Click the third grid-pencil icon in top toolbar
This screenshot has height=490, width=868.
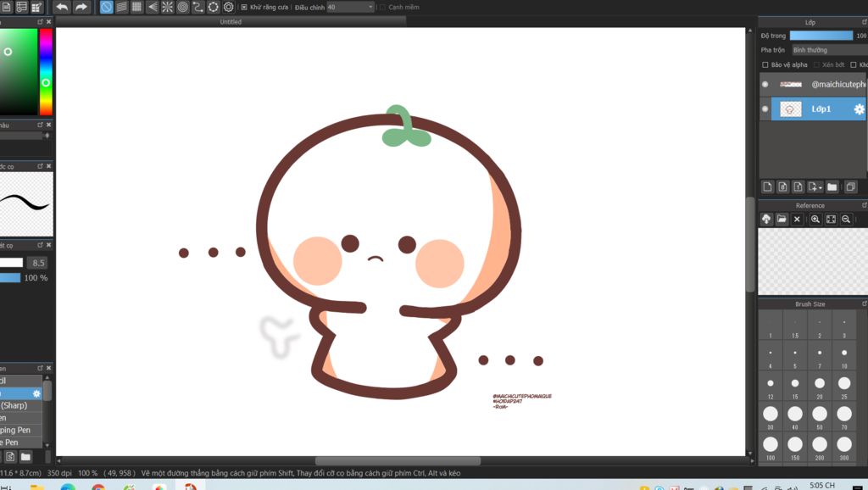36,7
